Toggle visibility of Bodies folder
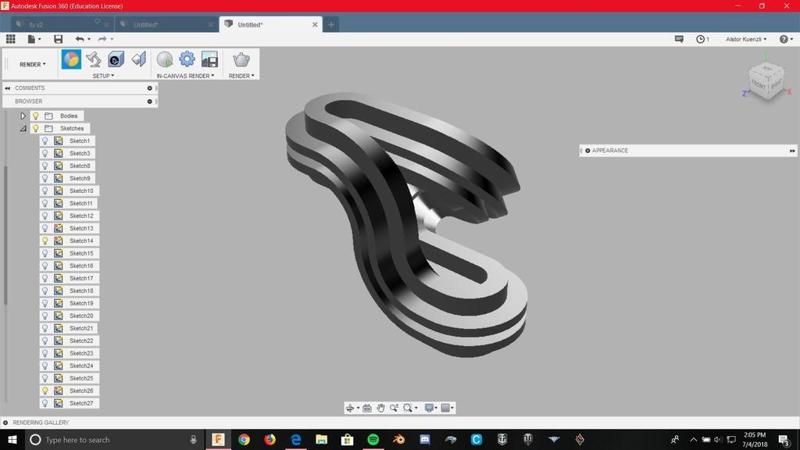Image resolution: width=800 pixels, height=450 pixels. coord(36,116)
